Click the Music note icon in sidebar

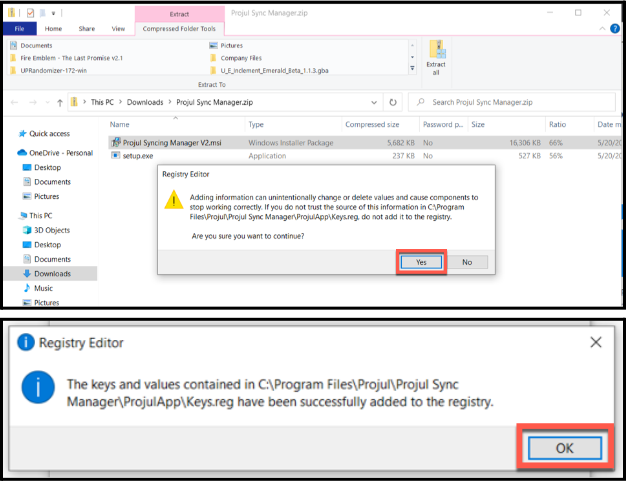click(27, 288)
